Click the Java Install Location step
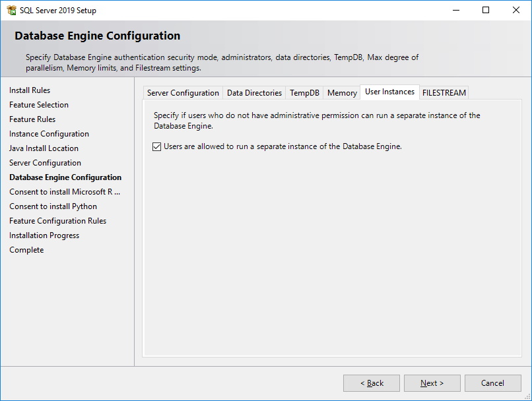532x401 pixels. point(44,148)
